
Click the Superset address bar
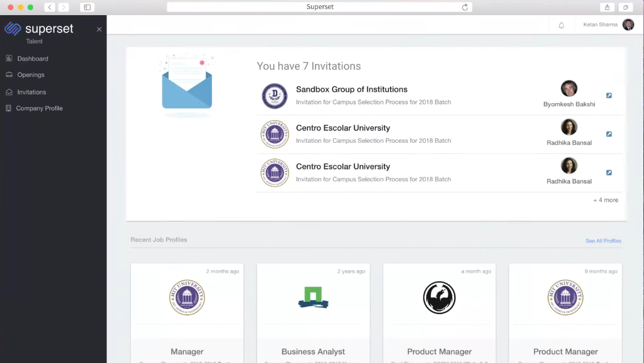(320, 7)
